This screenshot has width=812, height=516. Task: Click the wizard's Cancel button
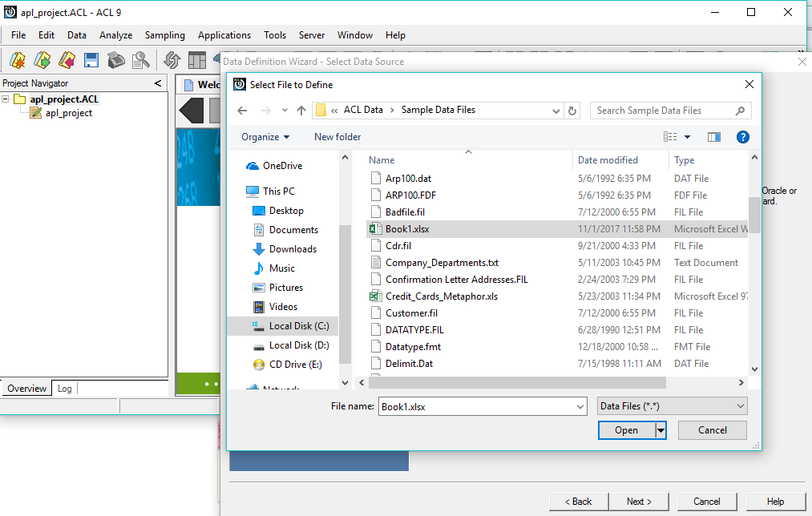(706, 502)
